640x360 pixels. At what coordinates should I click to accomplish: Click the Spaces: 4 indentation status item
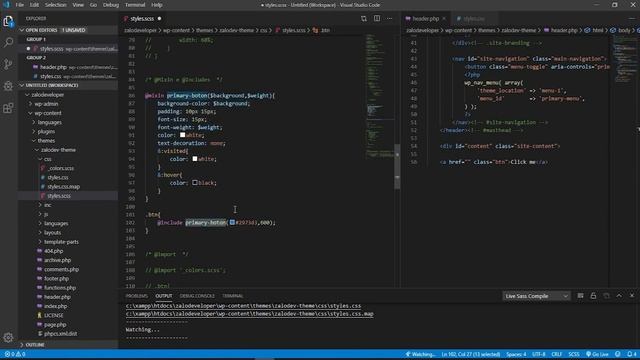coord(516,354)
